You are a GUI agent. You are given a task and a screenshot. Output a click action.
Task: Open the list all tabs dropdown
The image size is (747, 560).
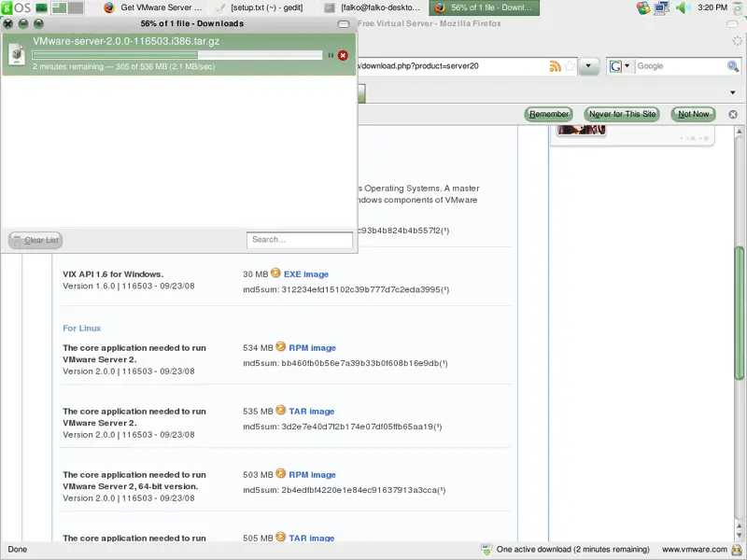(733, 92)
